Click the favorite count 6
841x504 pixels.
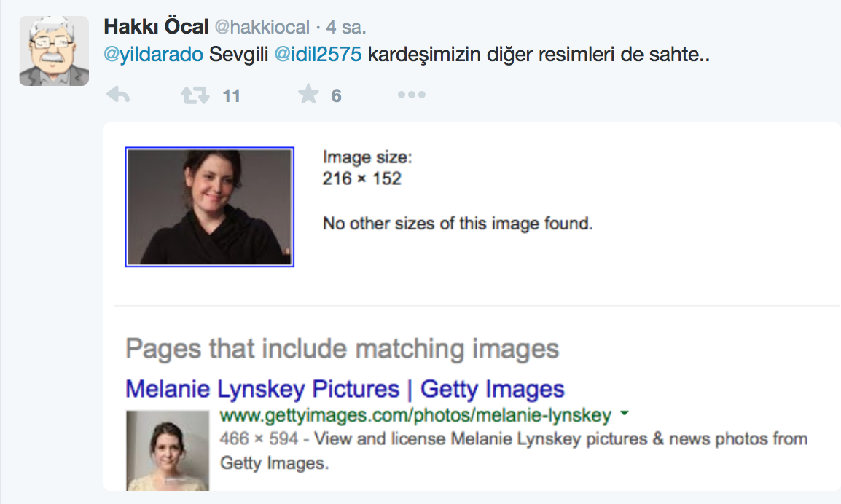(x=336, y=95)
